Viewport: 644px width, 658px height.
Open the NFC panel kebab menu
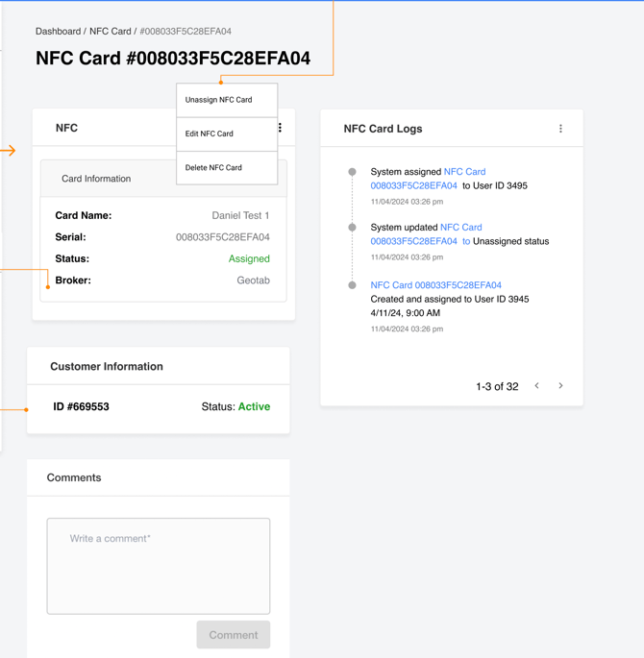(x=280, y=128)
